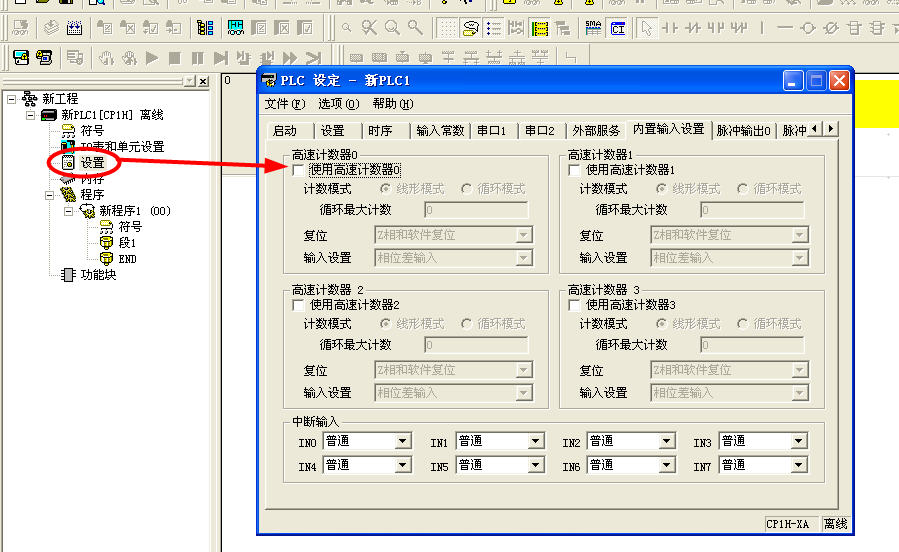
Task: Open the IN7 interrupt input dropdown
Action: [x=798, y=465]
